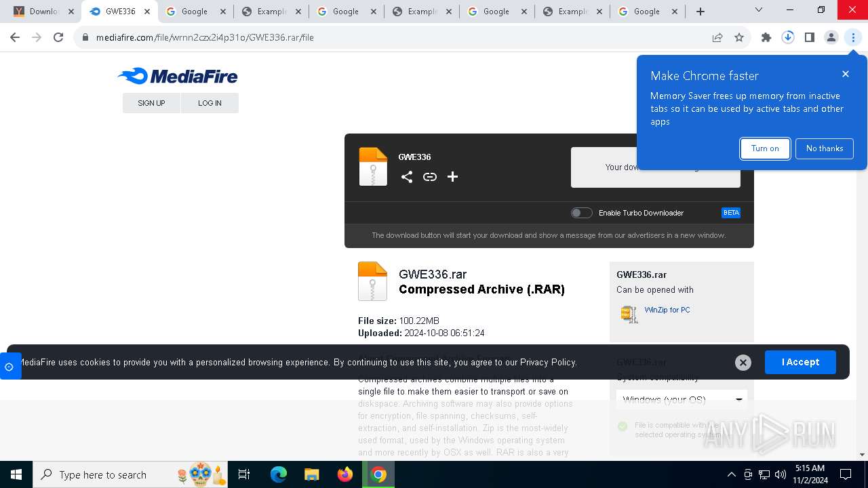Image resolution: width=868 pixels, height=488 pixels.
Task: Open the Windows Start menu
Action: pos(16,474)
